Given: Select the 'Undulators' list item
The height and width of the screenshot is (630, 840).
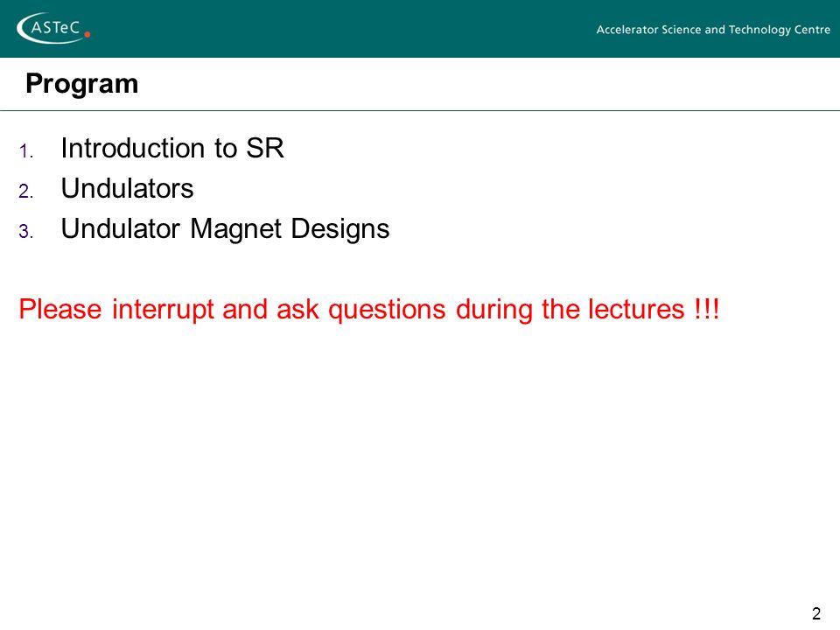Looking at the screenshot, I should click(x=127, y=189).
